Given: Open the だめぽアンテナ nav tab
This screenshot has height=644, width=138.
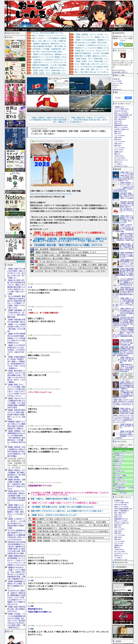Looking at the screenshot, I should tap(36, 30).
